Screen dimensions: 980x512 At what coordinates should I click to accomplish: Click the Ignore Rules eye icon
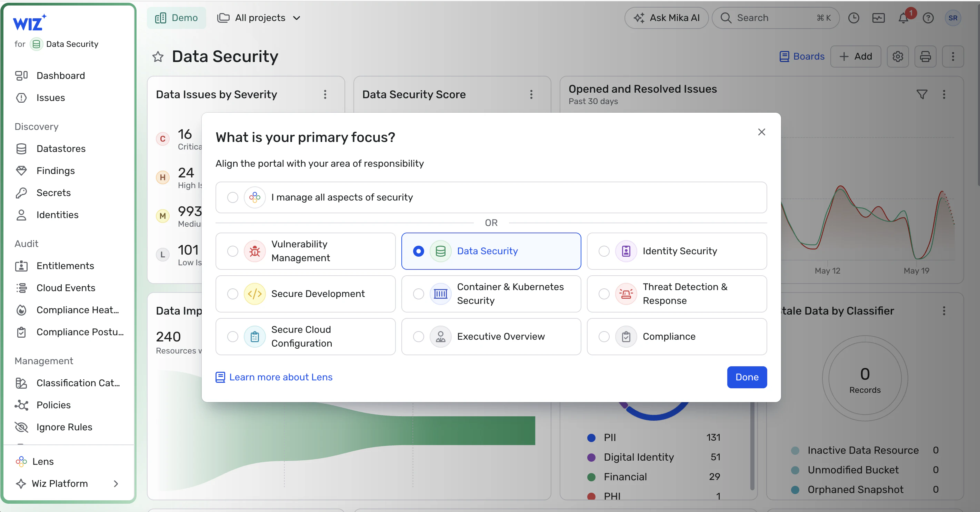click(x=21, y=427)
